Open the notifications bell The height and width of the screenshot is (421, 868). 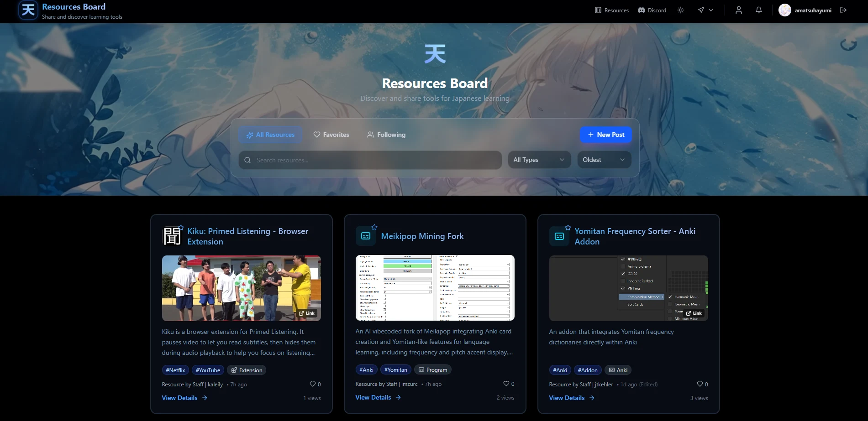[x=759, y=10]
